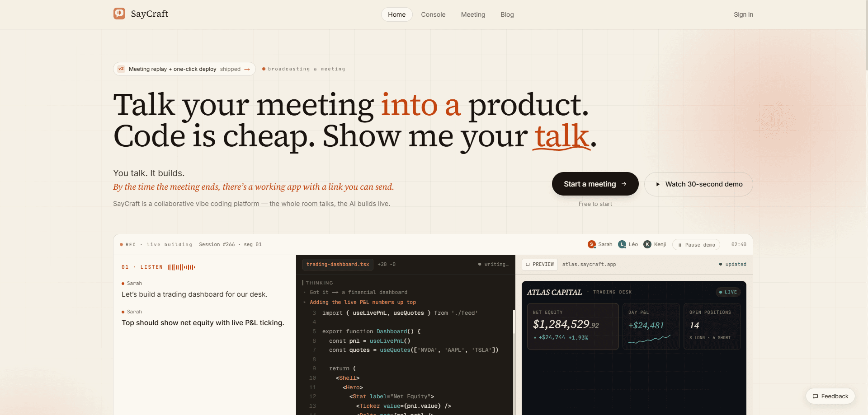The width and height of the screenshot is (868, 415).
Task: Click the arrow in the shipped announcement pill
Action: (247, 69)
